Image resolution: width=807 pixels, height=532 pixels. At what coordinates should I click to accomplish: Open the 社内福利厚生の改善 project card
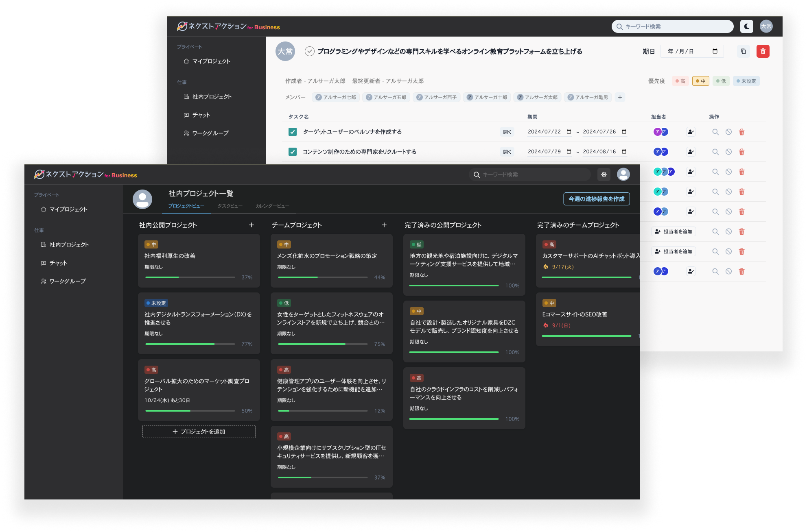199,261
